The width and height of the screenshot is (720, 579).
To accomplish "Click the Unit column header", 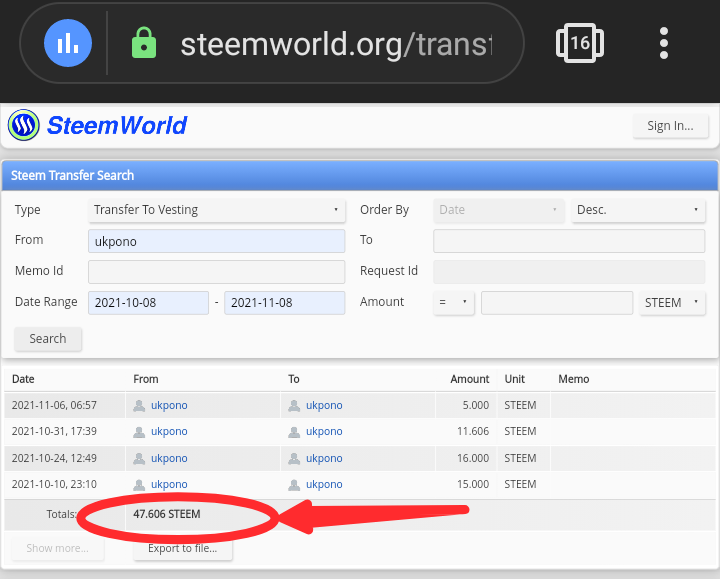I will pos(514,379).
